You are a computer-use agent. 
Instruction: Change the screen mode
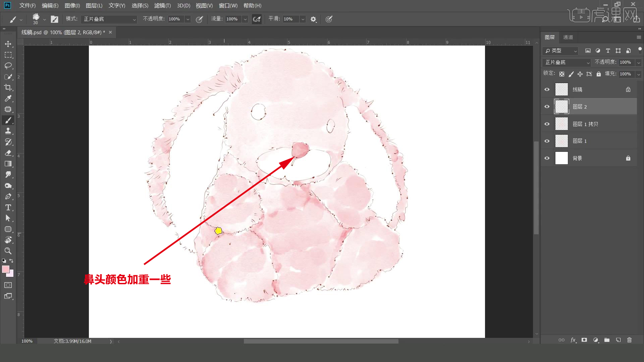point(8,296)
